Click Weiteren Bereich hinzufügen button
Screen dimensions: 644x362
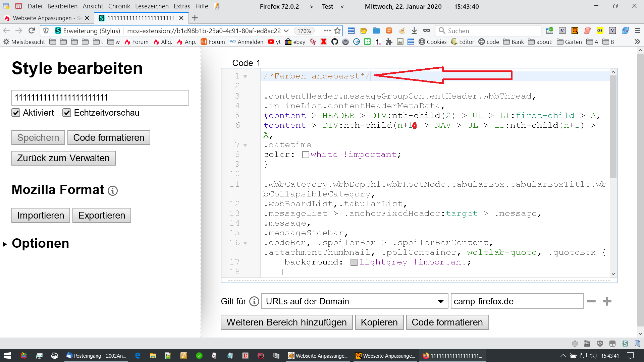coord(286,322)
